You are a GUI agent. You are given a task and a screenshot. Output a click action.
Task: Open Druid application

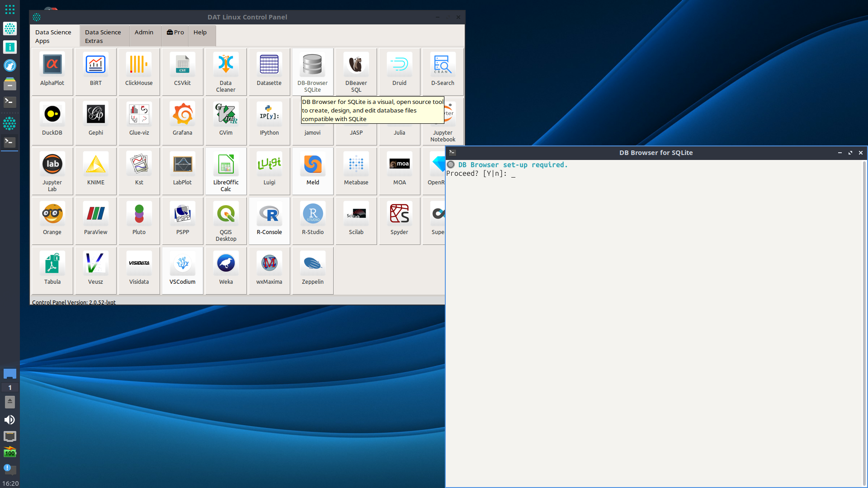(400, 71)
